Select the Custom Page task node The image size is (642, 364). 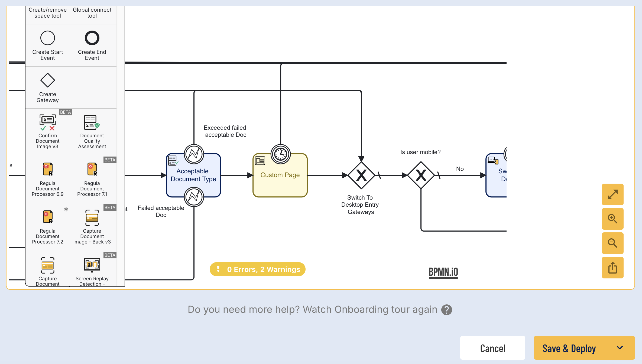[280, 175]
